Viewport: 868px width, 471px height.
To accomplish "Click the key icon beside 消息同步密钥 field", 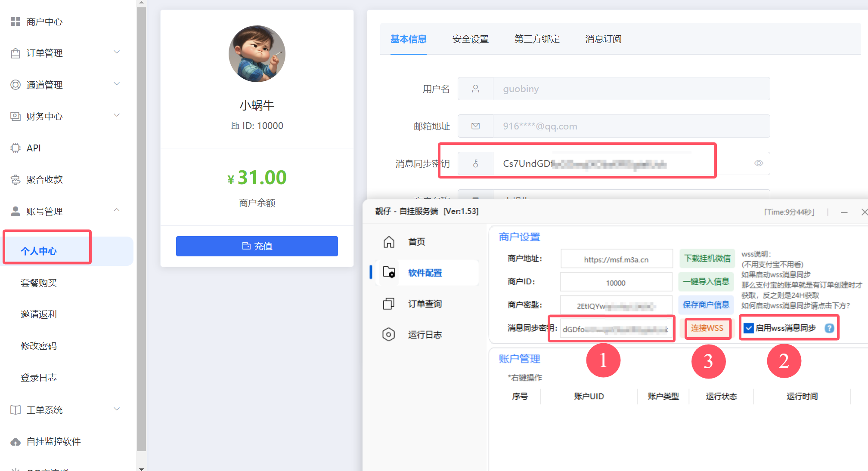I will (x=475, y=163).
